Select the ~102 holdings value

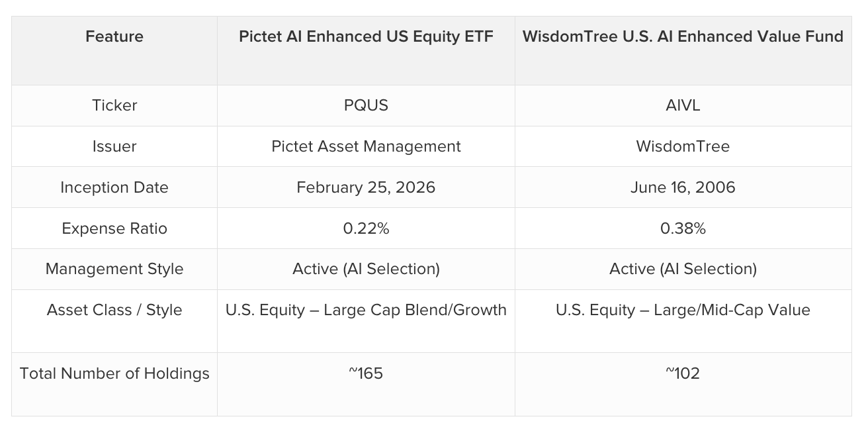point(683,373)
